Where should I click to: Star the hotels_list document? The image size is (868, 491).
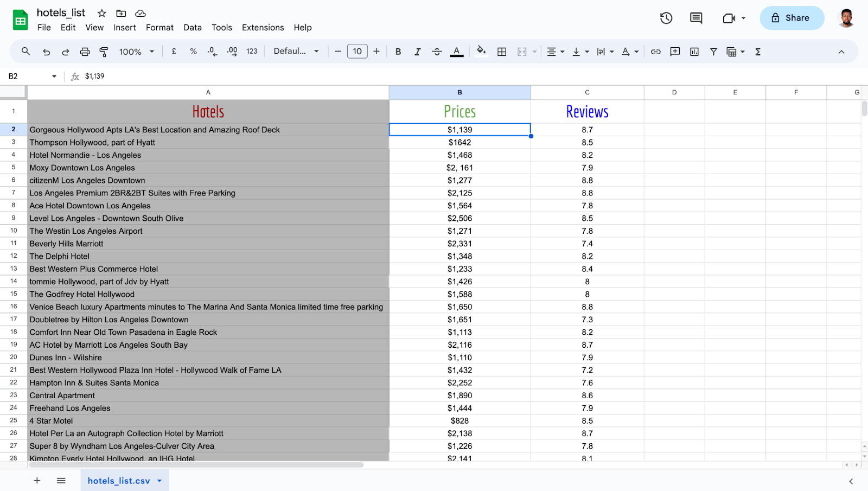coord(101,13)
